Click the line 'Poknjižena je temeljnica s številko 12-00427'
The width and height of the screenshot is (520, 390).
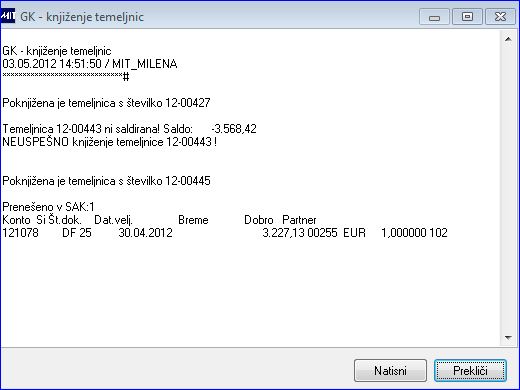tap(106, 103)
